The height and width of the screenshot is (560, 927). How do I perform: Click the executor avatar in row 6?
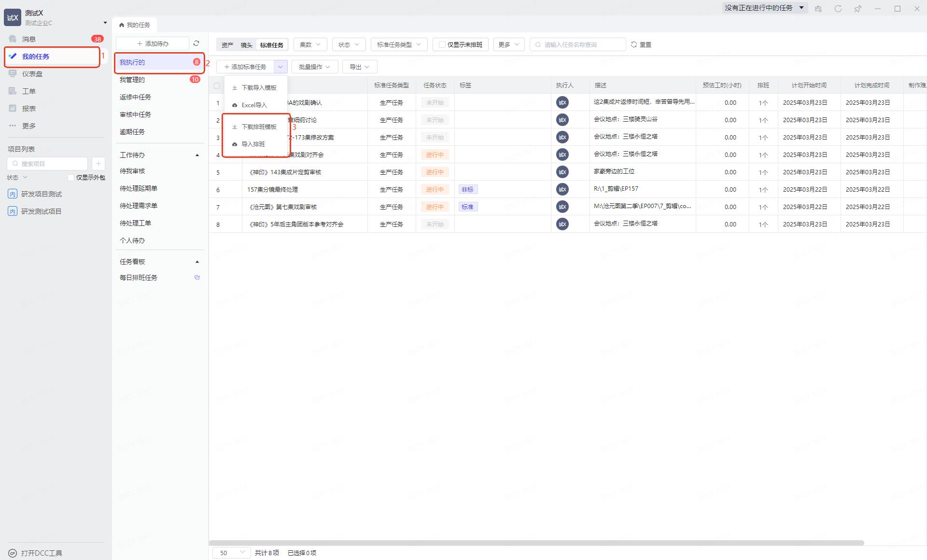tap(562, 189)
